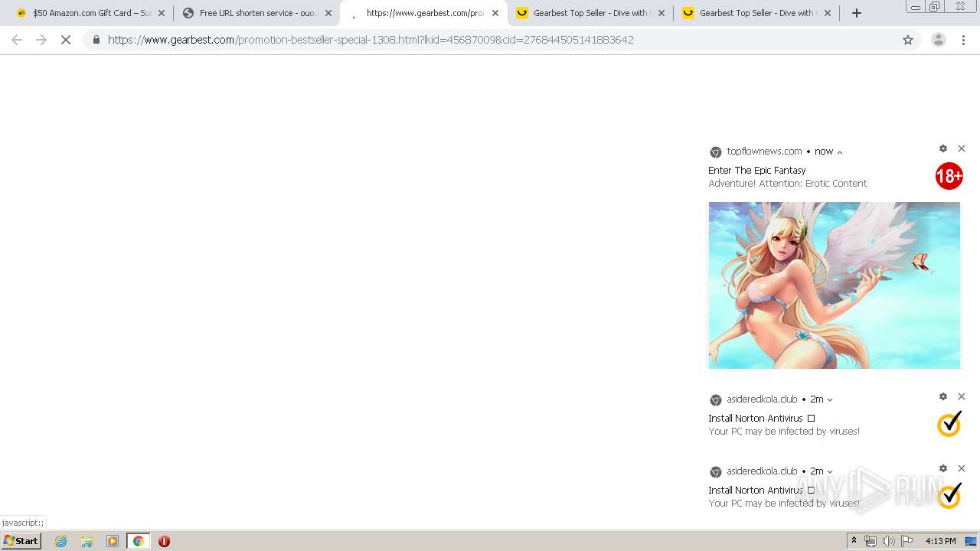Click the second Norton checkmark icon

point(949,496)
